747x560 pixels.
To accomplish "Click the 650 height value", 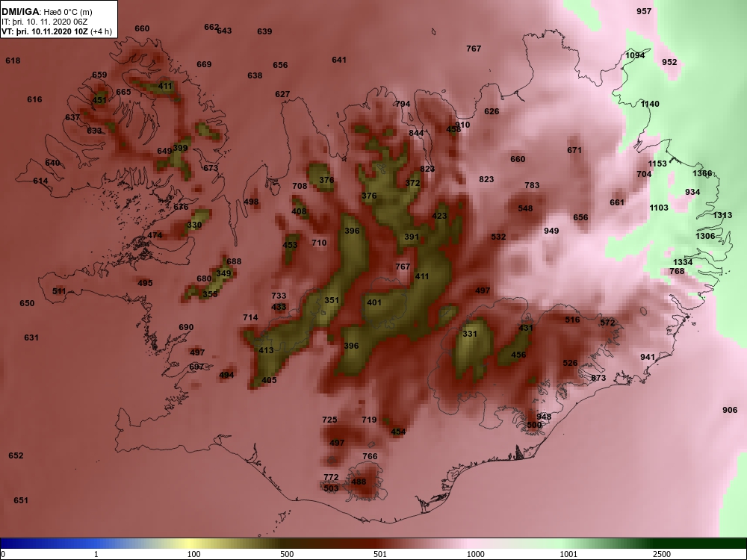I will point(27,303).
